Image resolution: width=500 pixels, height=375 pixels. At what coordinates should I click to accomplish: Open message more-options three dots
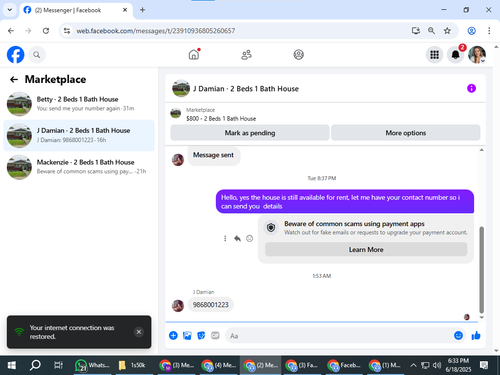(x=225, y=238)
